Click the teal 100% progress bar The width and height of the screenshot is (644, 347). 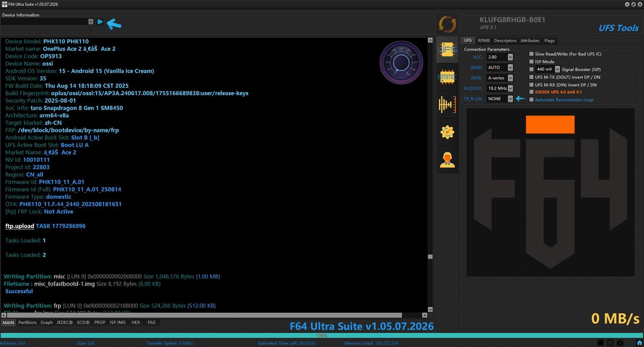pos(322,335)
